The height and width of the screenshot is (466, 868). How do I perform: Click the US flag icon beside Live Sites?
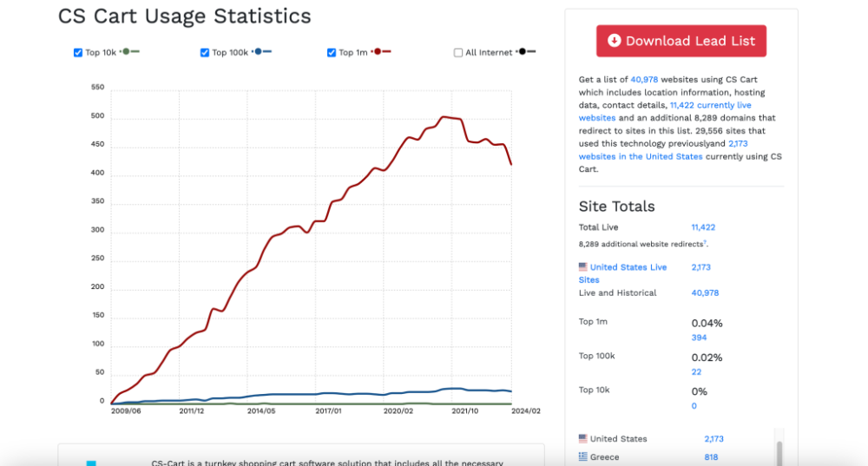[582, 267]
